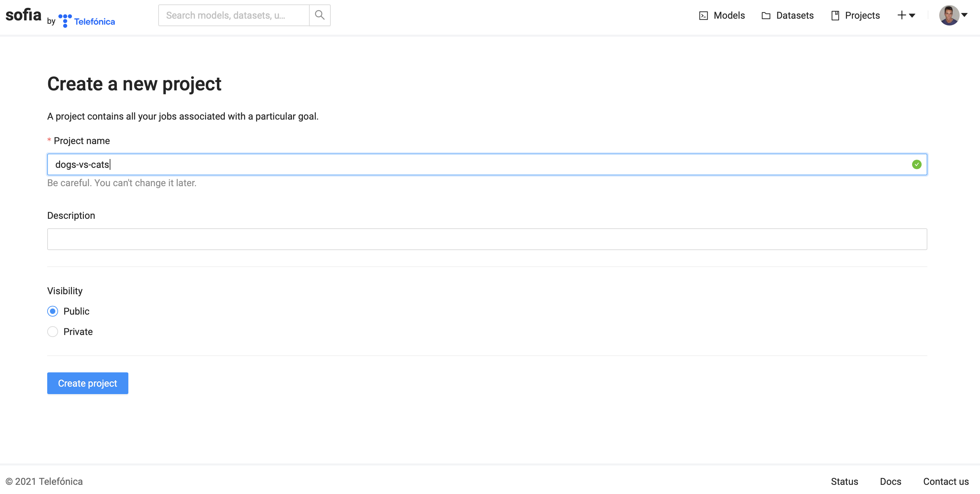
Task: Expand the new content dropdown arrow
Action: tap(912, 16)
